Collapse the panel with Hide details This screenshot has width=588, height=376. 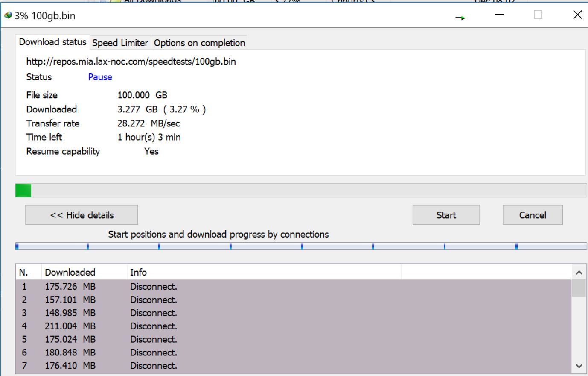coord(82,215)
